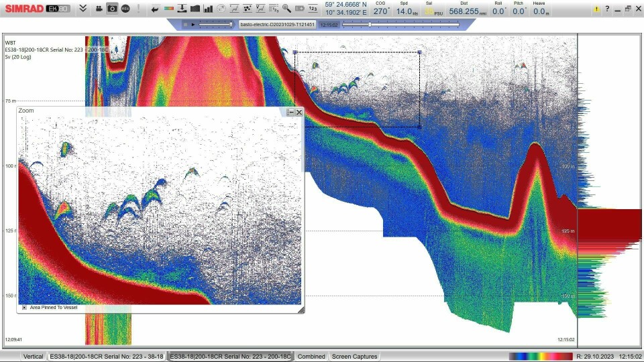This screenshot has height=362, width=644.
Task: Click the rightmost 123 numeric icon
Action: tap(313, 9)
